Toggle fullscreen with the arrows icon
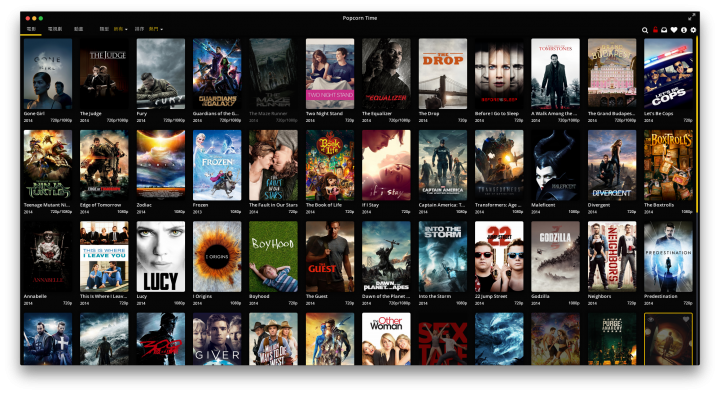 click(692, 17)
